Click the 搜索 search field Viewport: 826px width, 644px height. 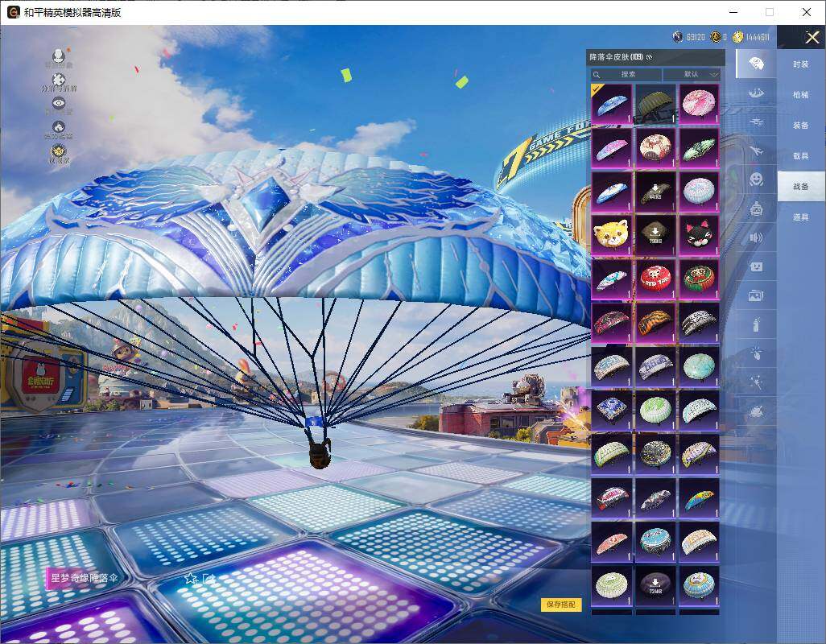pos(626,74)
